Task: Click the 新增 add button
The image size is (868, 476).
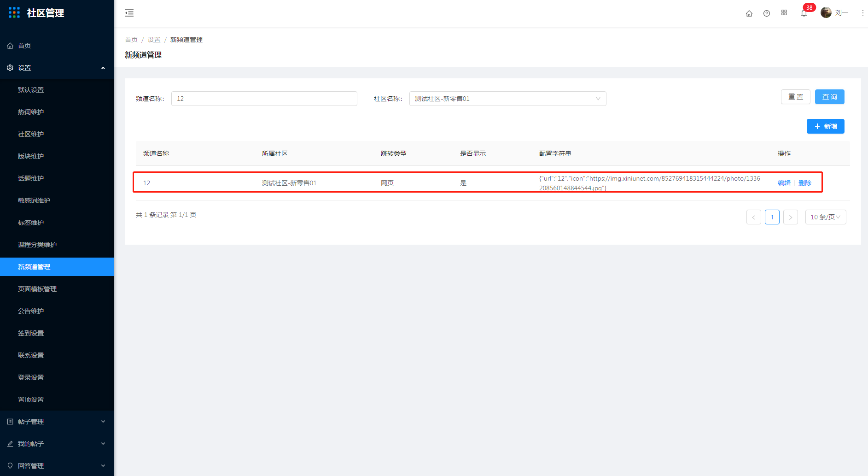Action: click(825, 126)
